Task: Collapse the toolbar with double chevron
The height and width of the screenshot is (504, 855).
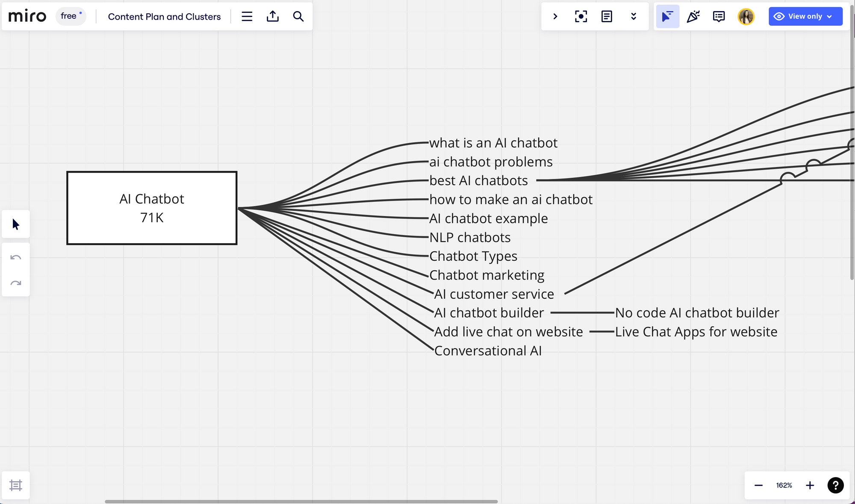Action: [x=633, y=16]
